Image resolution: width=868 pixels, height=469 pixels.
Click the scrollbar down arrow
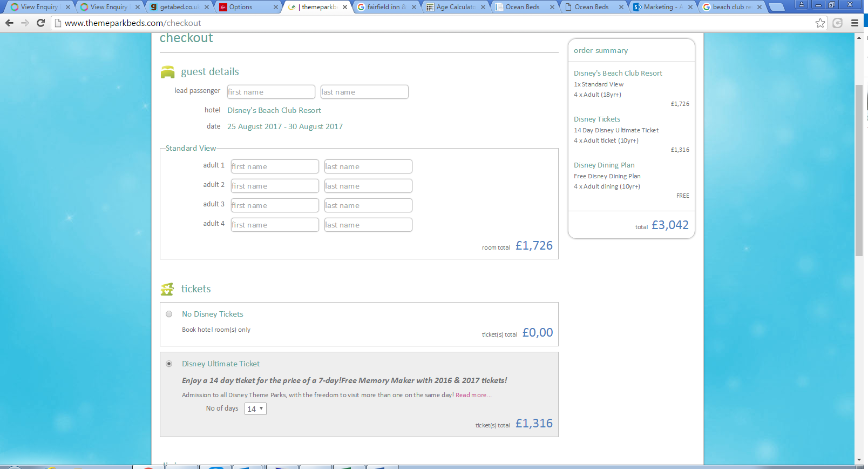pyautogui.click(x=859, y=460)
